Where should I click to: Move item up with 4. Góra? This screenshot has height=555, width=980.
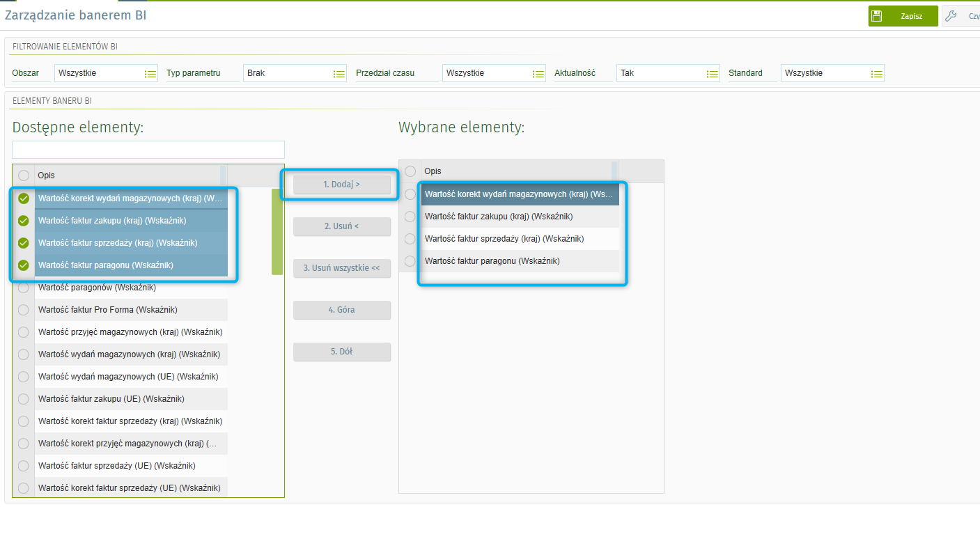[341, 310]
